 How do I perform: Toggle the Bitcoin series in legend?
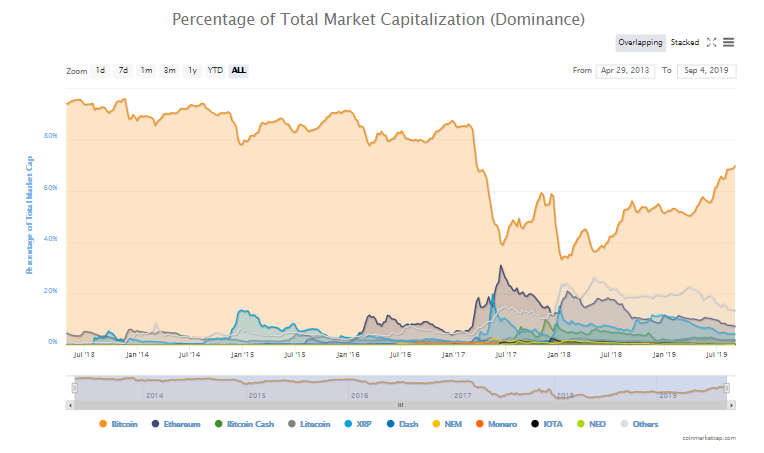click(119, 425)
